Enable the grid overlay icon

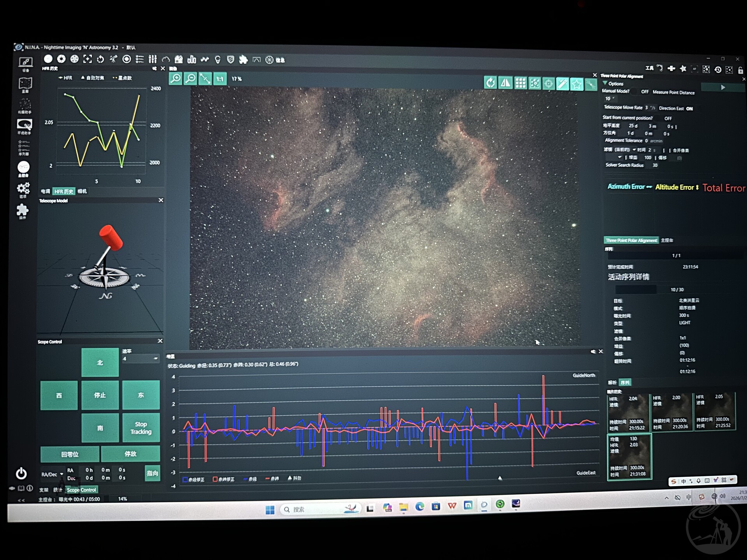(x=520, y=83)
